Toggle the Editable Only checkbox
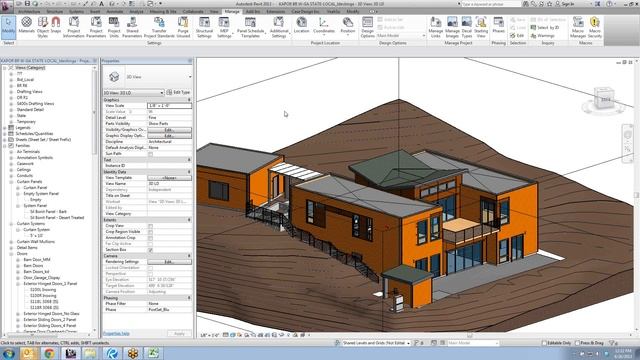The image size is (640, 360). (x=544, y=343)
